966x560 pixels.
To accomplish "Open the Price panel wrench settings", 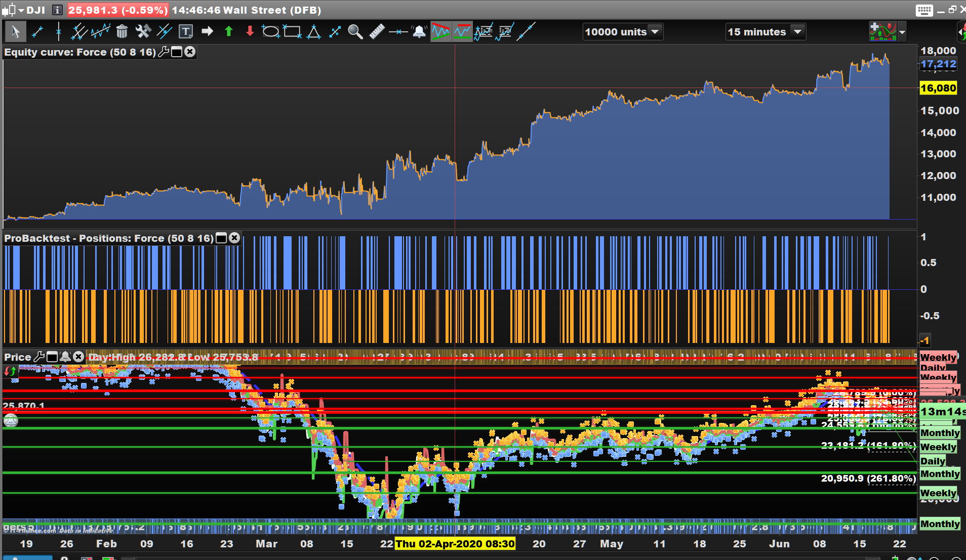I will 39,357.
